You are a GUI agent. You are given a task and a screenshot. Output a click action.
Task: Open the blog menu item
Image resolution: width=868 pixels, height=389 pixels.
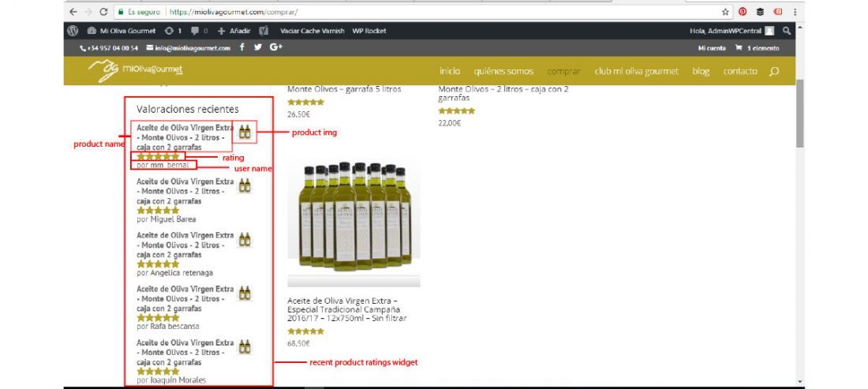pos(701,71)
